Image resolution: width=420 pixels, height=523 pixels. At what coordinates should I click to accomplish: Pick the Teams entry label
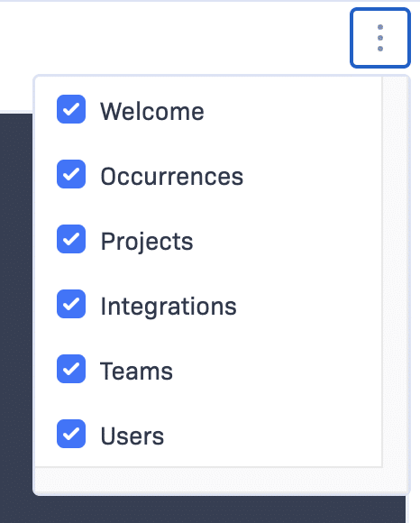click(x=136, y=371)
